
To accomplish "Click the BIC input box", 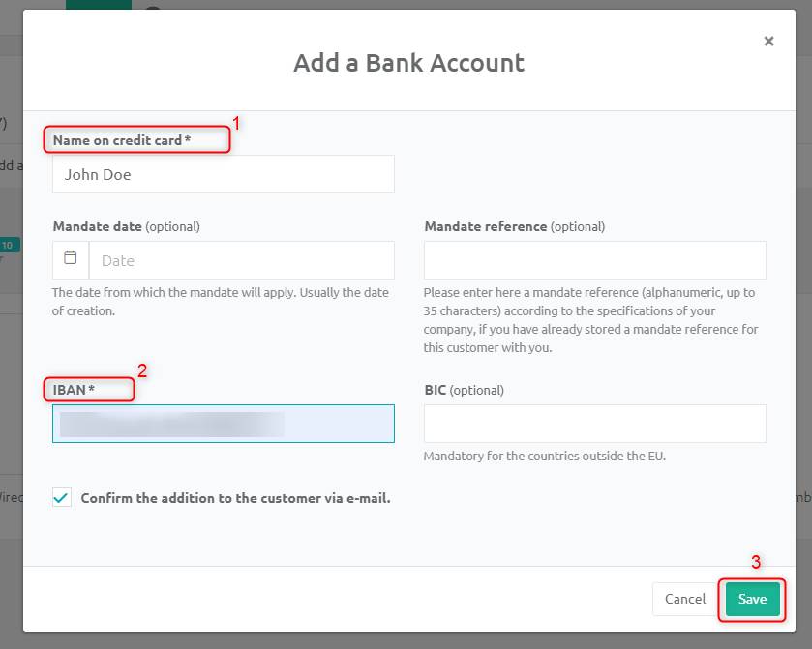I will (595, 424).
